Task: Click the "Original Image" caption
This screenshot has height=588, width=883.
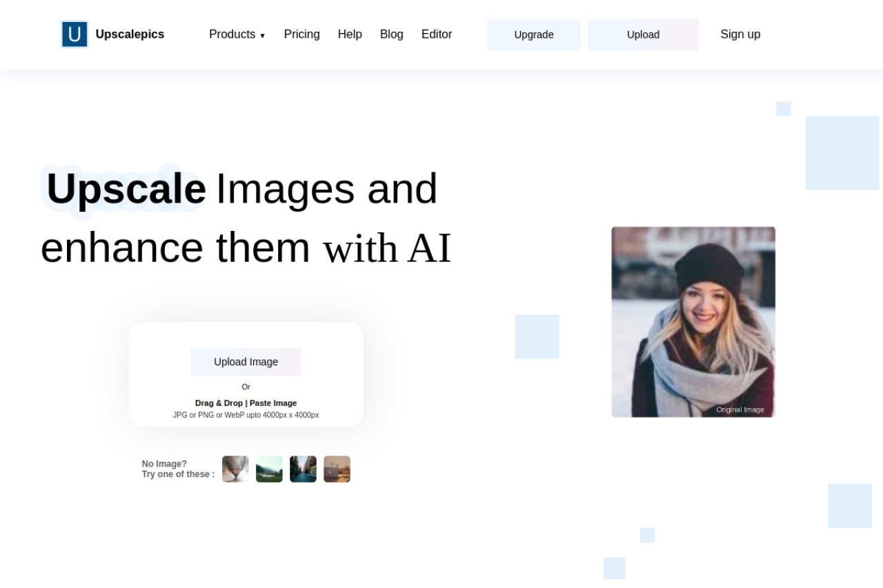Action: [x=740, y=409]
